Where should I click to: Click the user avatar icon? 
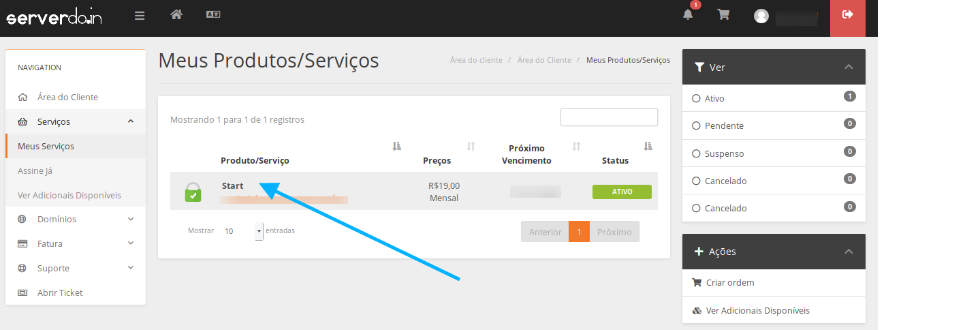pos(761,16)
